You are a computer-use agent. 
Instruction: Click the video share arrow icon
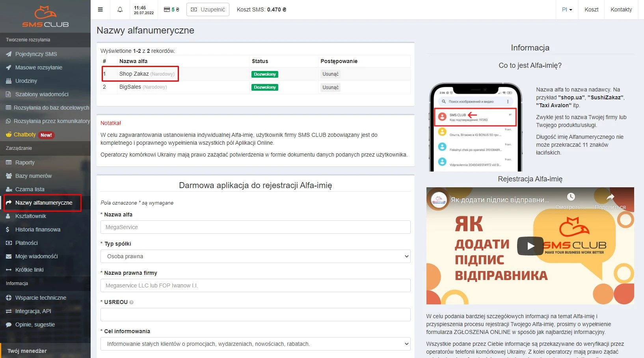pyautogui.click(x=610, y=197)
